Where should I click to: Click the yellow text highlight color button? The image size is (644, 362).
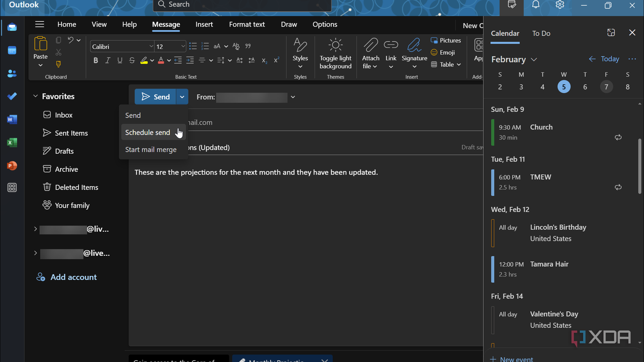tap(144, 60)
